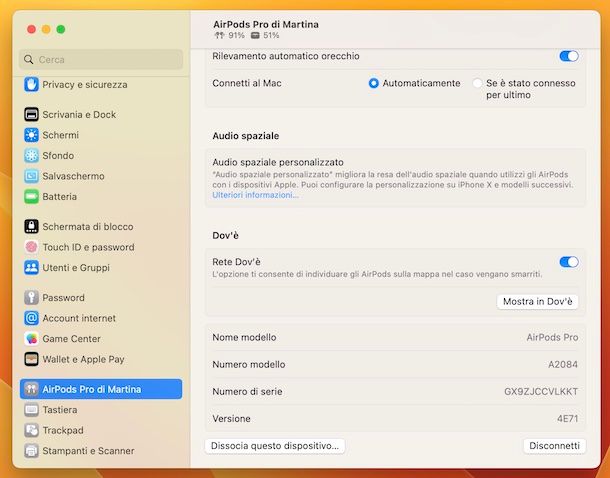610x478 pixels.
Task: Open Schermi settings in sidebar
Action: pyautogui.click(x=101, y=135)
